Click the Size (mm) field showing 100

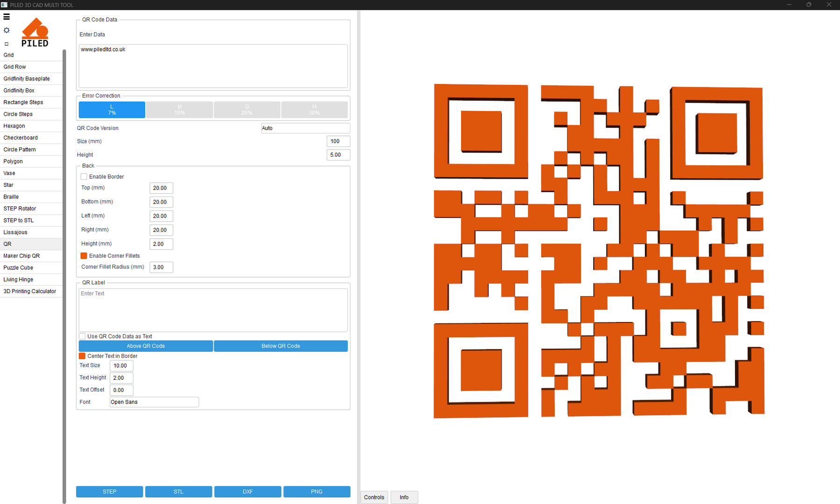338,141
